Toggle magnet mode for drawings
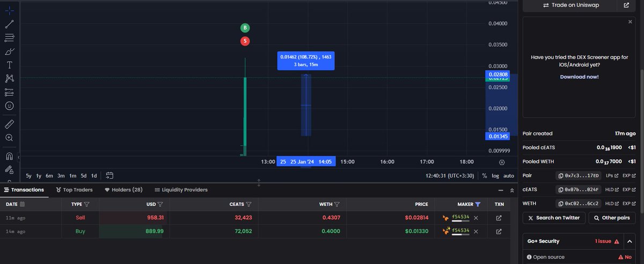 (x=9, y=156)
